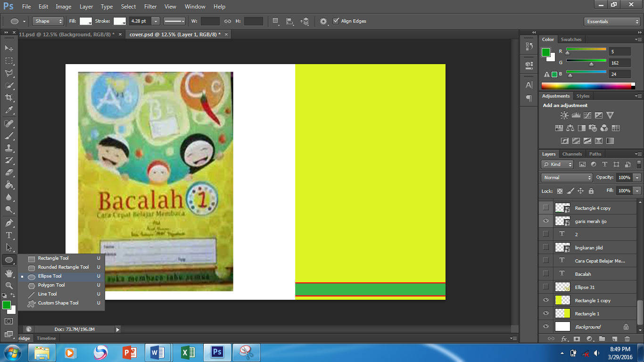
Task: Open PowerPoint from the Windows taskbar
Action: tap(129, 353)
